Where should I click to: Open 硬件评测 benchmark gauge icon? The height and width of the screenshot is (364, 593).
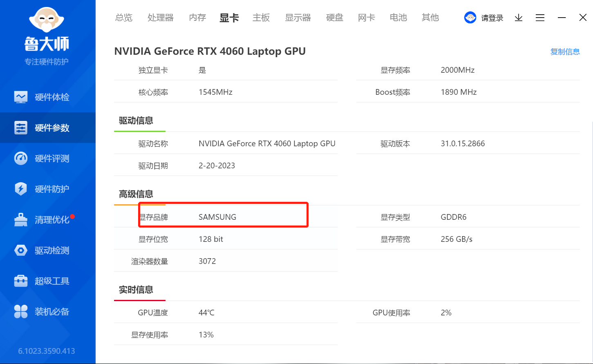point(21,159)
